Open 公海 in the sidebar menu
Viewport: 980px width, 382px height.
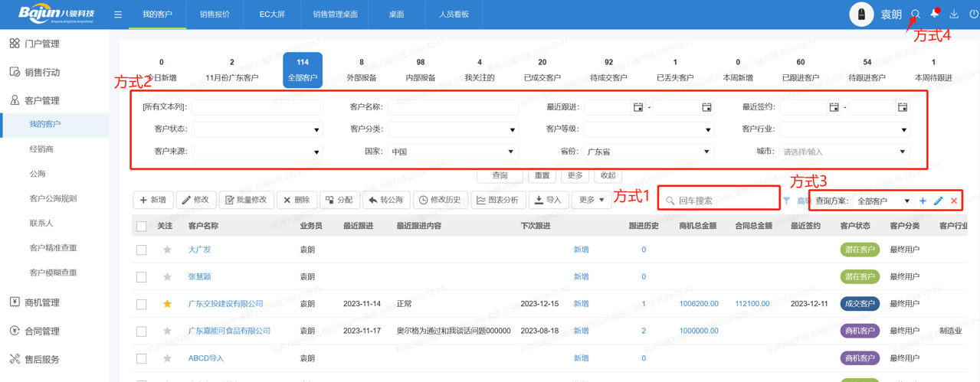[38, 174]
